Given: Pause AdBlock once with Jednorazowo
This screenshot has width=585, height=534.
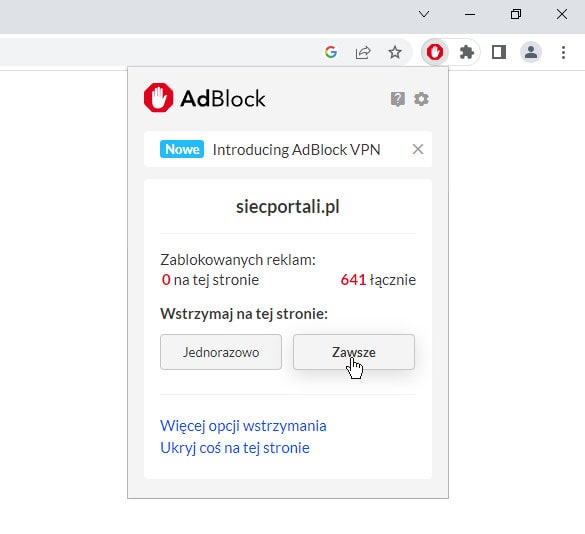Looking at the screenshot, I should tap(221, 352).
